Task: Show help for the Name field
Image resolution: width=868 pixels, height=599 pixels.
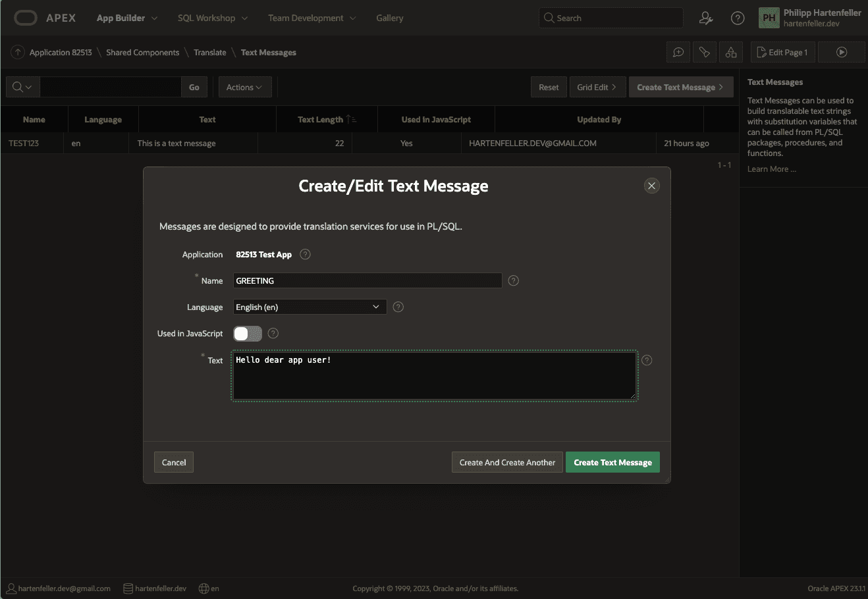Action: pos(513,280)
